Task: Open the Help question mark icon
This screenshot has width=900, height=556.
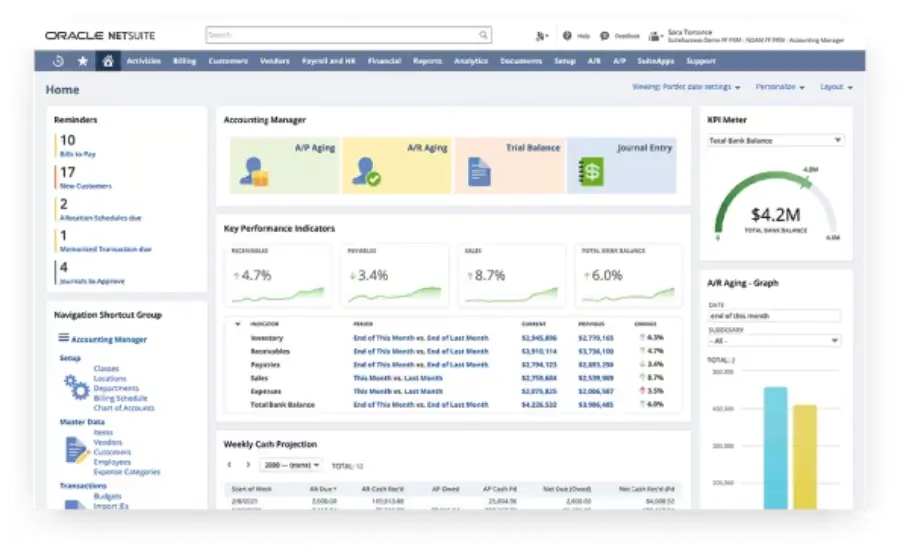Action: (x=567, y=36)
